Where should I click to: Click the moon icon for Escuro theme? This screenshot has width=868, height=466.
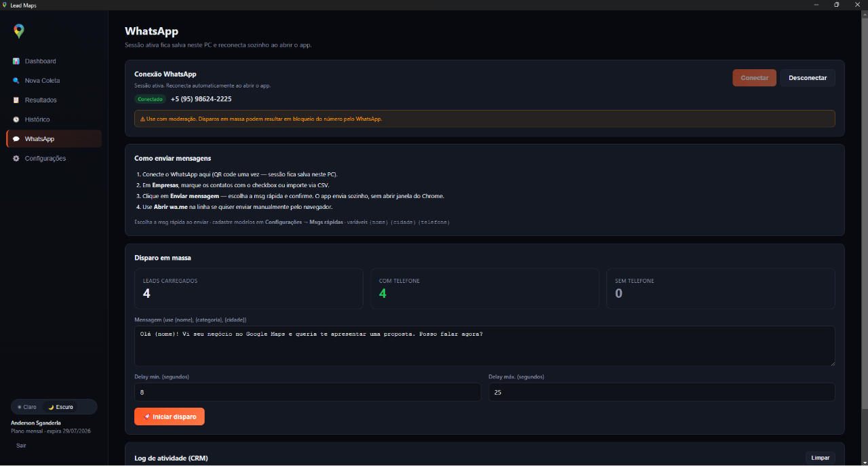pos(51,407)
